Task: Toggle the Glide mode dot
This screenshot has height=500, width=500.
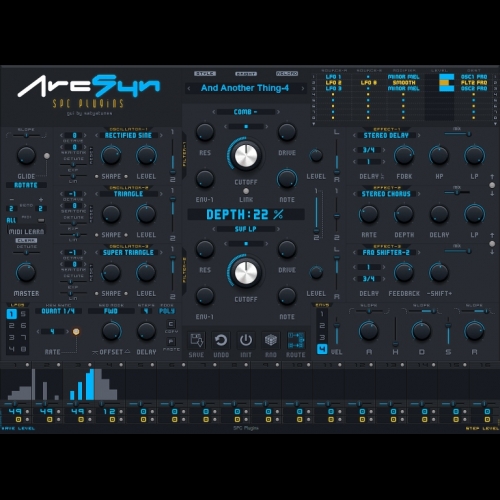Action: tap(47, 156)
